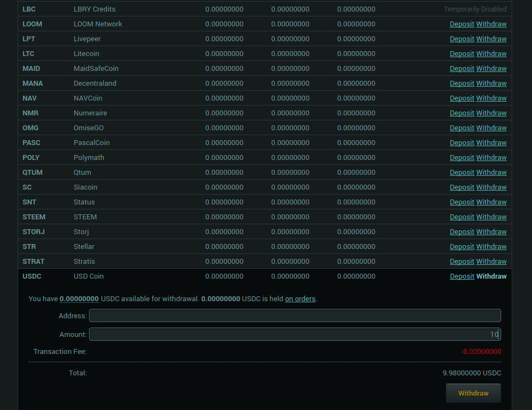Screen dimensions: 532x410
Task: Open the 'on orders' link
Action: coord(300,299)
